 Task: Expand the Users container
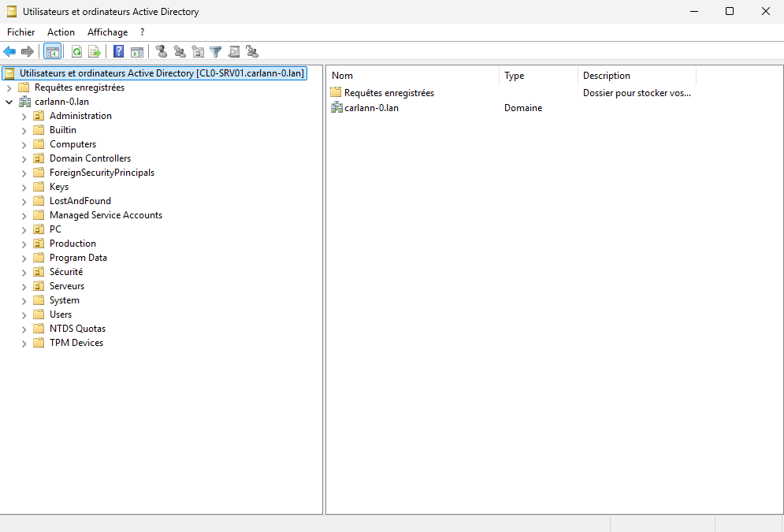click(24, 315)
